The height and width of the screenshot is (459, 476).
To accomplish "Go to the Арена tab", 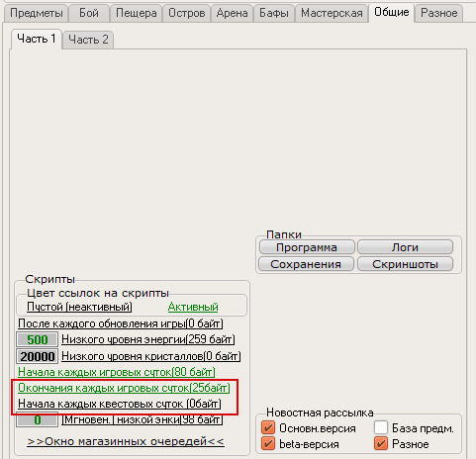I will [232, 13].
